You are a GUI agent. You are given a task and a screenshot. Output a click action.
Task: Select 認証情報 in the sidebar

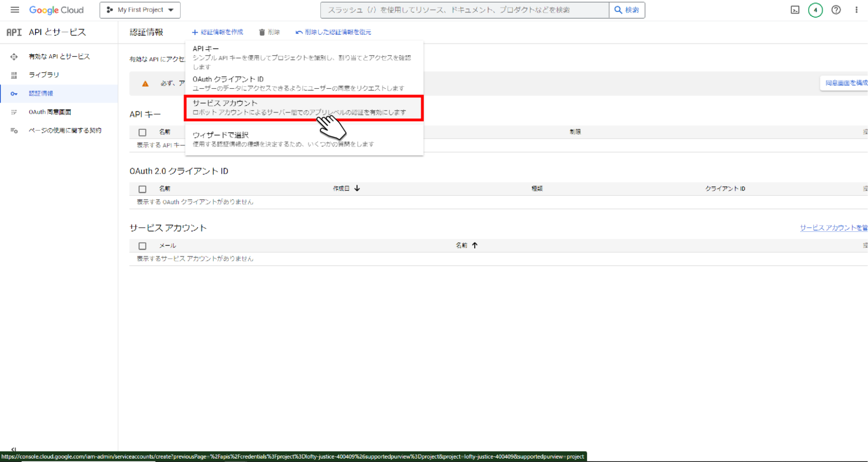59,93
